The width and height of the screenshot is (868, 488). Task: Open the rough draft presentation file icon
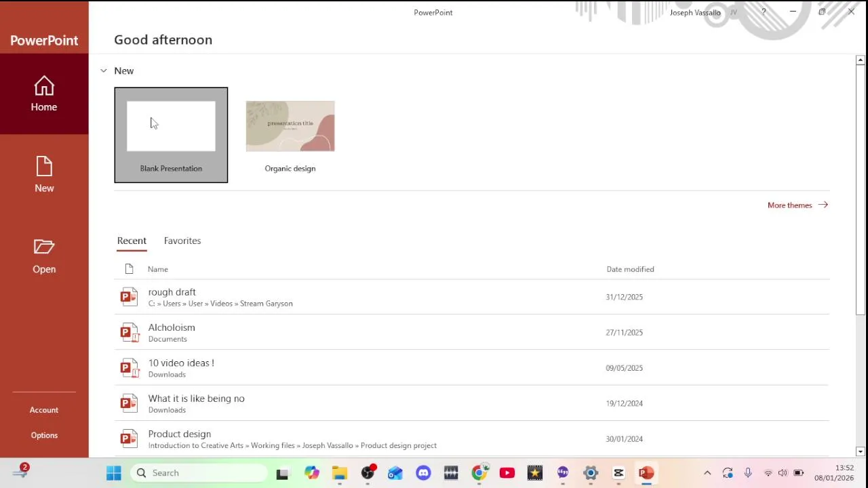point(129,297)
